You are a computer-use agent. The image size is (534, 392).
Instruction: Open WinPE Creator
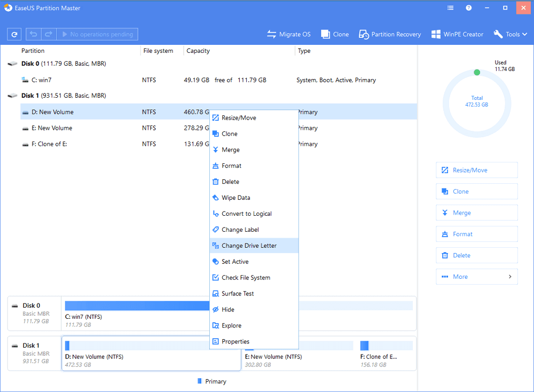(x=457, y=34)
